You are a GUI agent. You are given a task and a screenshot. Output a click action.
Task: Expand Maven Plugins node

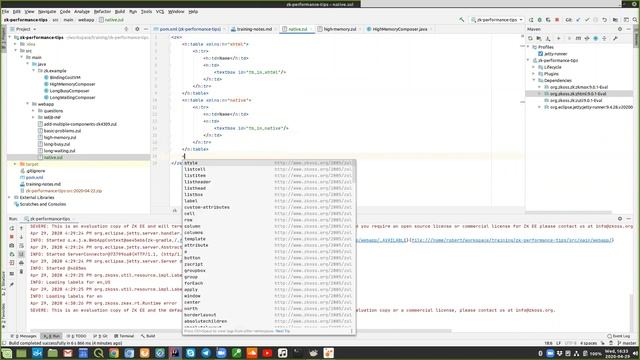point(534,74)
